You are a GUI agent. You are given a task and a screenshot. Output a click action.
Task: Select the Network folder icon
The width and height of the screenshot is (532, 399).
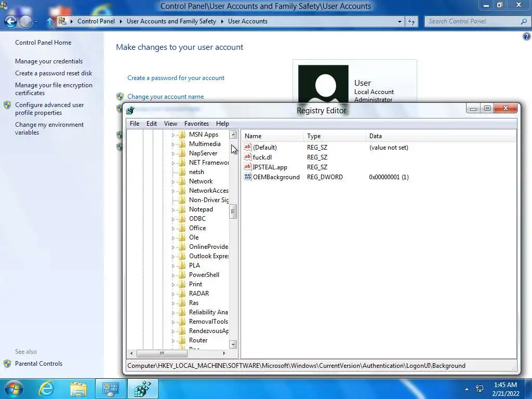click(182, 181)
